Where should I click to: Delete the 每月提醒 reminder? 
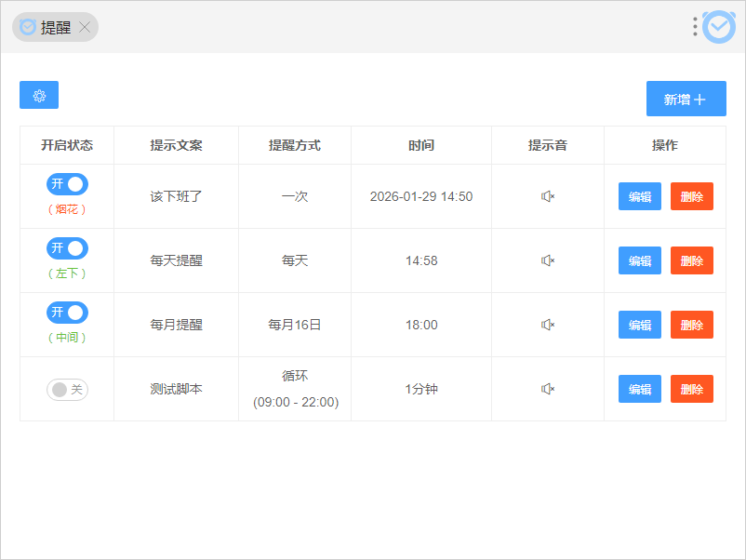[x=691, y=325]
